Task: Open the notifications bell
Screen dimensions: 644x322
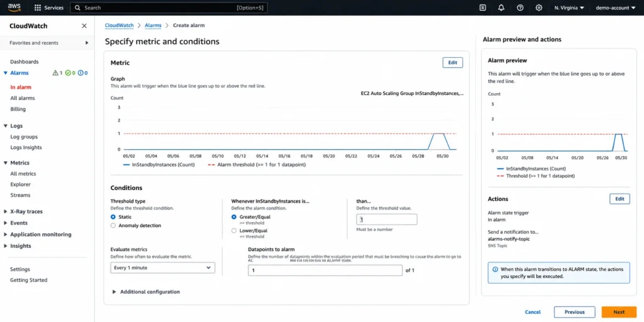Action: (501, 8)
